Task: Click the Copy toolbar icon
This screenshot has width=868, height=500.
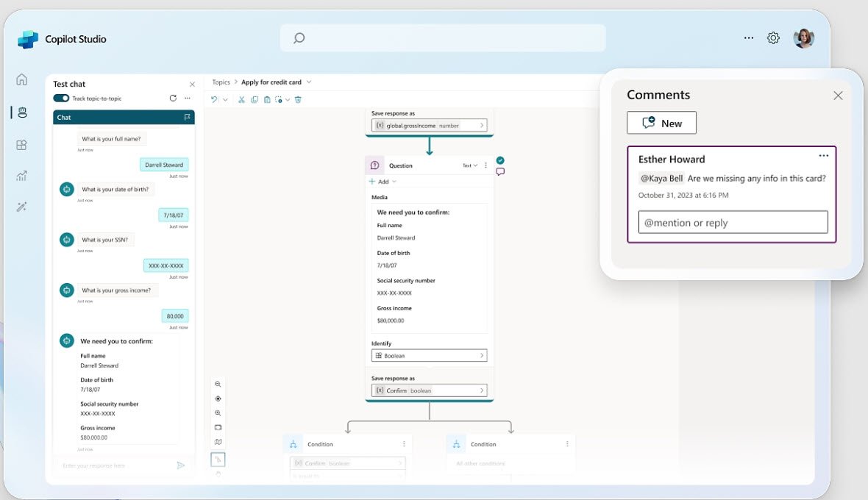Action: 255,99
